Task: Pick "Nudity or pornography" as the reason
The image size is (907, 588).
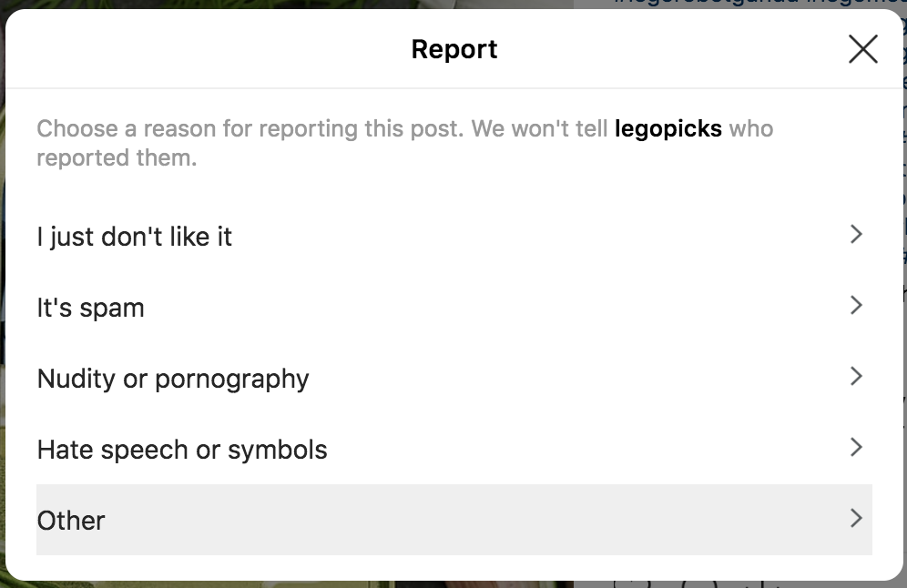Action: click(454, 378)
